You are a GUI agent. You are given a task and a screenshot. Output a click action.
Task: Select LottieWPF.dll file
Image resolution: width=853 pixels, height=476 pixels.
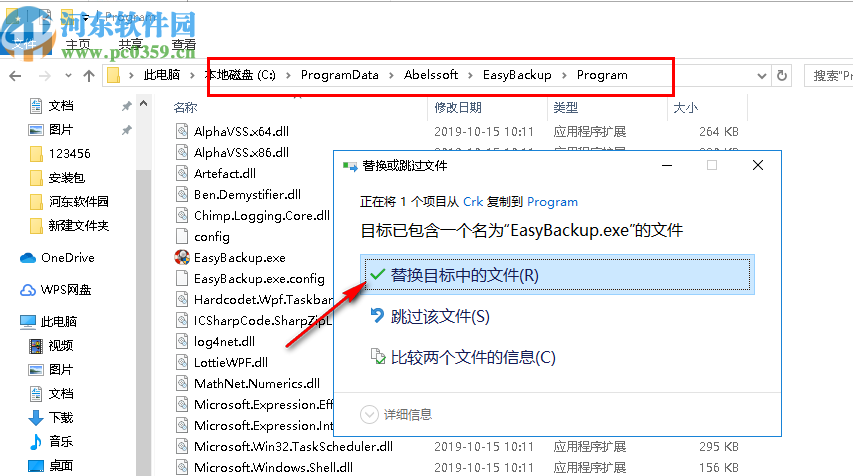pyautogui.click(x=231, y=362)
